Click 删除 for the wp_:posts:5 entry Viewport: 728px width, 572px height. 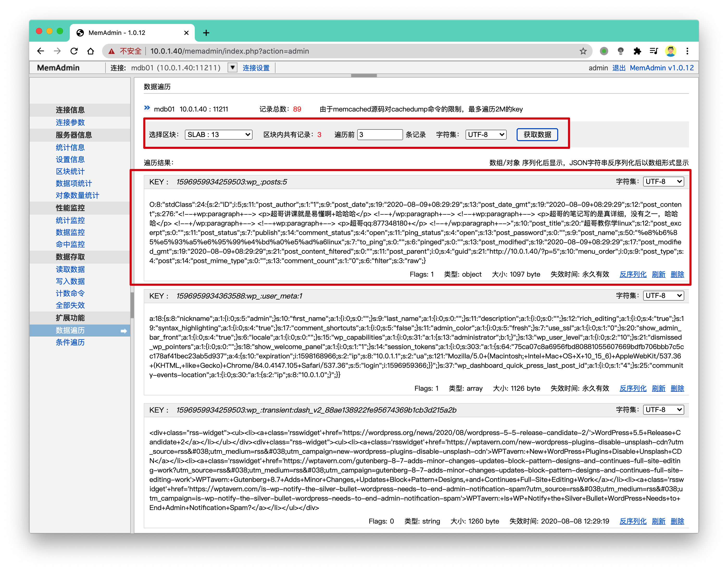[x=677, y=274]
